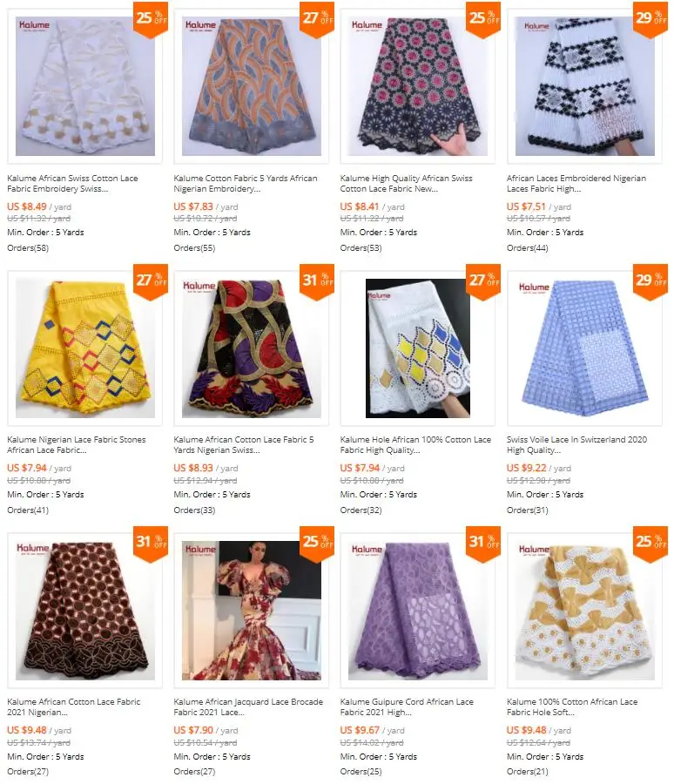Click Orders(58) under the white lace fabric
This screenshot has height=784, width=674.
click(28, 248)
